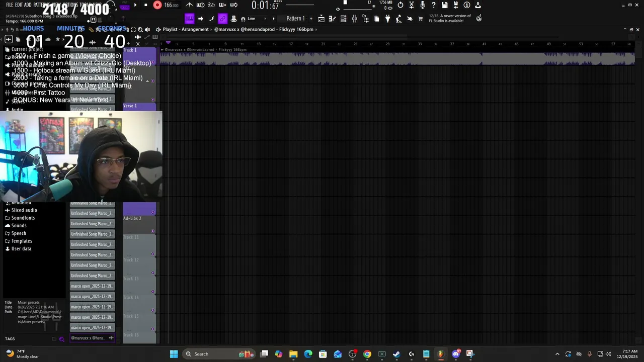Add new pattern with plus beside Pattern 1
This screenshot has height=362, width=644.
310,19
